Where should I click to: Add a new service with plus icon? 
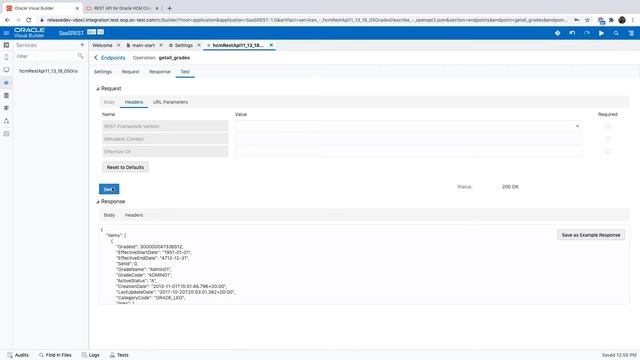coord(82,45)
